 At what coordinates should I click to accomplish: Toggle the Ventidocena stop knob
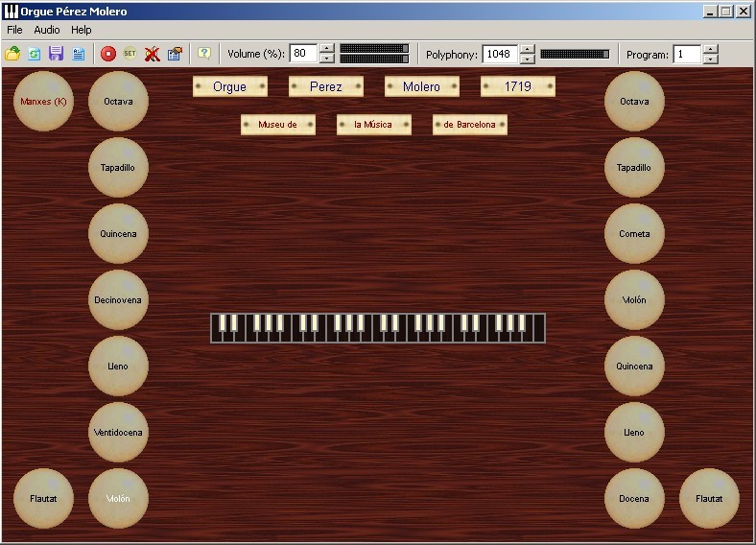pos(118,432)
